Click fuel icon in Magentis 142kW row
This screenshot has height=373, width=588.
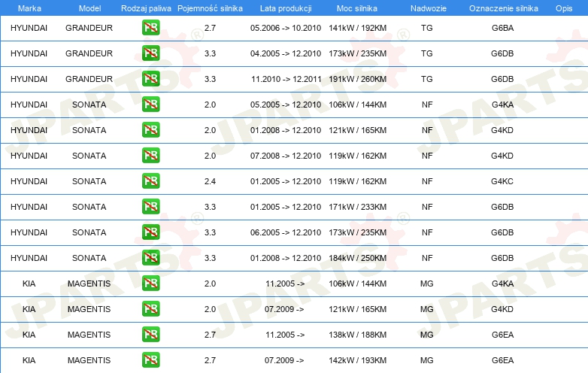(150, 360)
